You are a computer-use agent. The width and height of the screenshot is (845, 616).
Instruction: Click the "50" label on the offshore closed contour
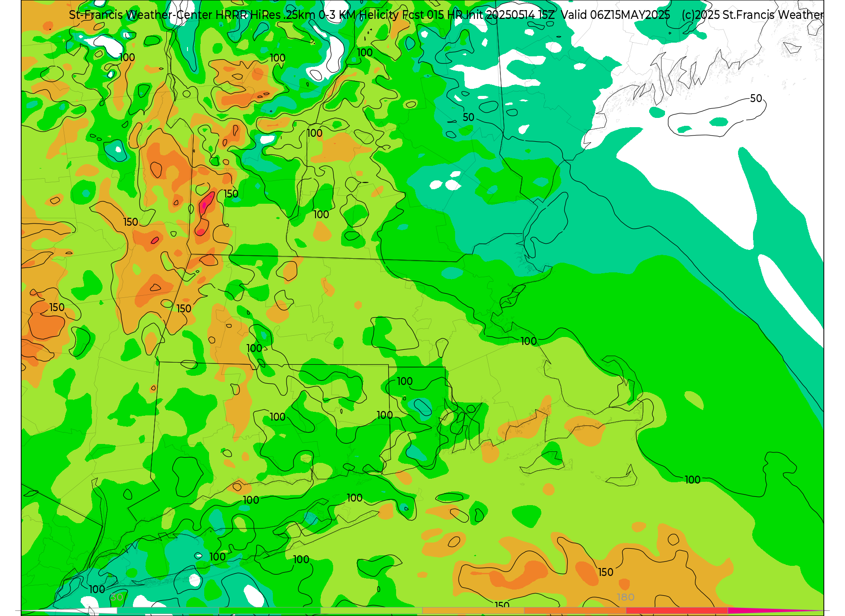[756, 99]
